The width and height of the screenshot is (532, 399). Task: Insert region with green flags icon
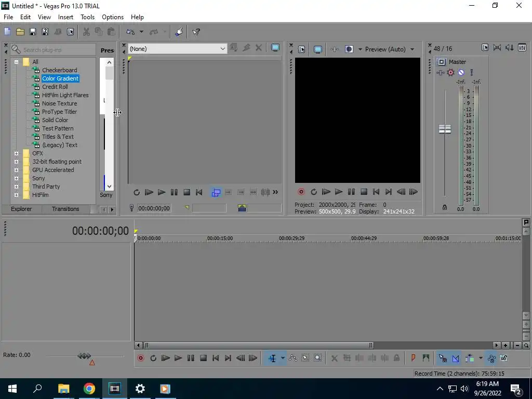(x=425, y=358)
